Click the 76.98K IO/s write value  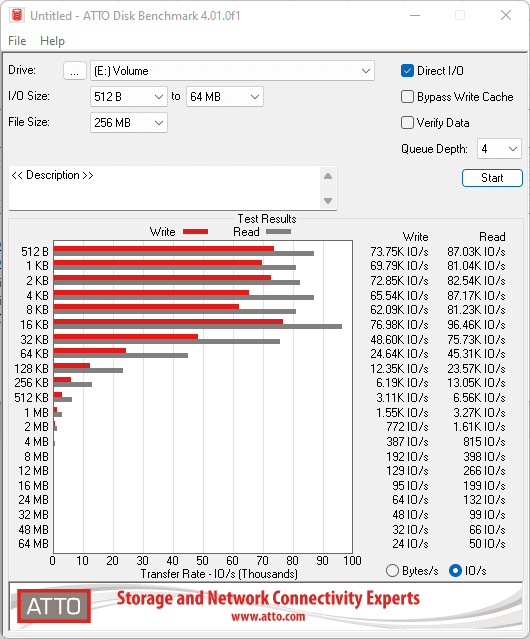click(399, 325)
